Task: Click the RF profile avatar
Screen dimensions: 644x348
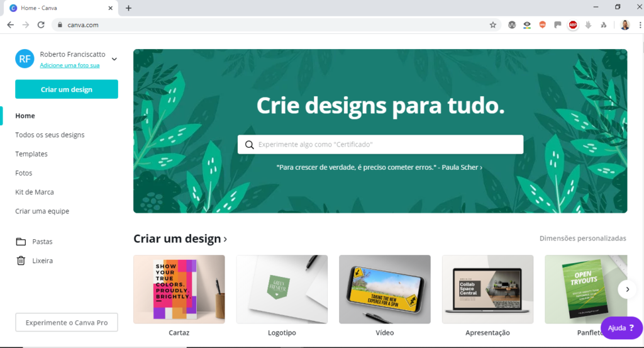Action: tap(25, 59)
